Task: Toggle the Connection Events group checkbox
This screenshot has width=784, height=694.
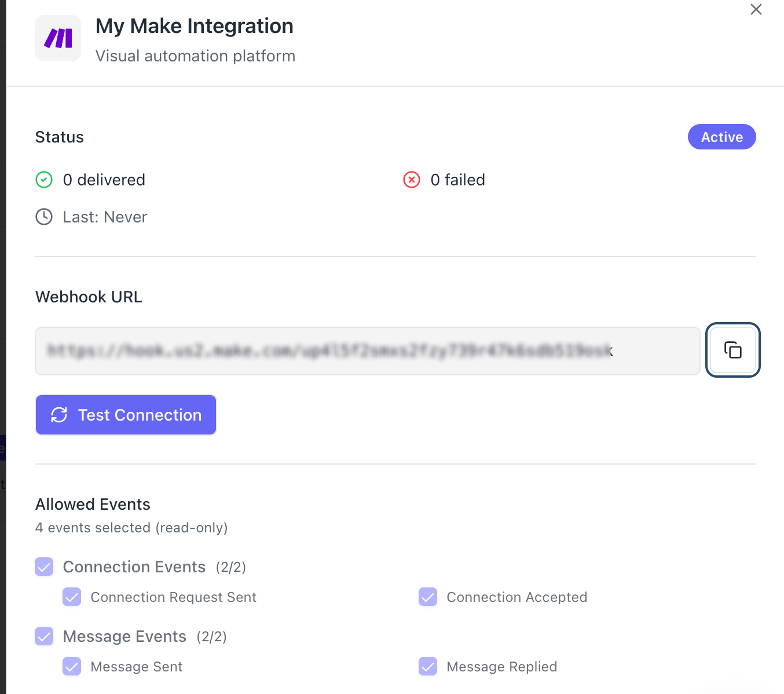Action: [x=44, y=567]
